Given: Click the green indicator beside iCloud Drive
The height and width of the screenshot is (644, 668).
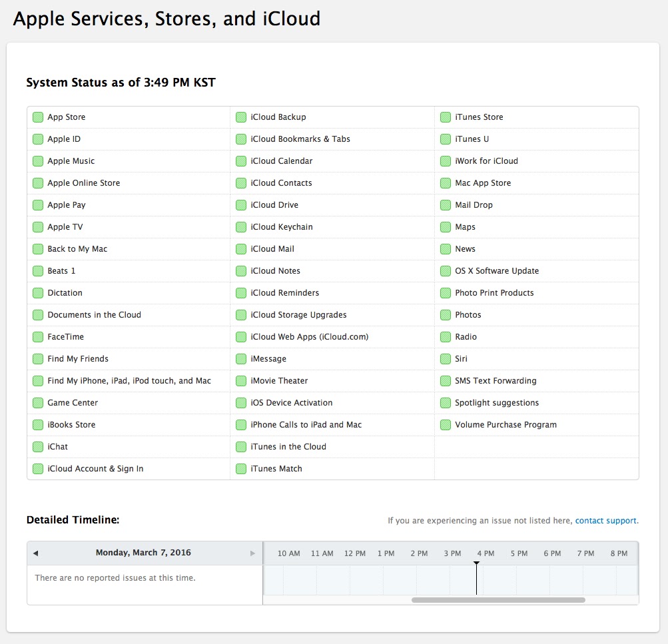Looking at the screenshot, I should [x=241, y=205].
